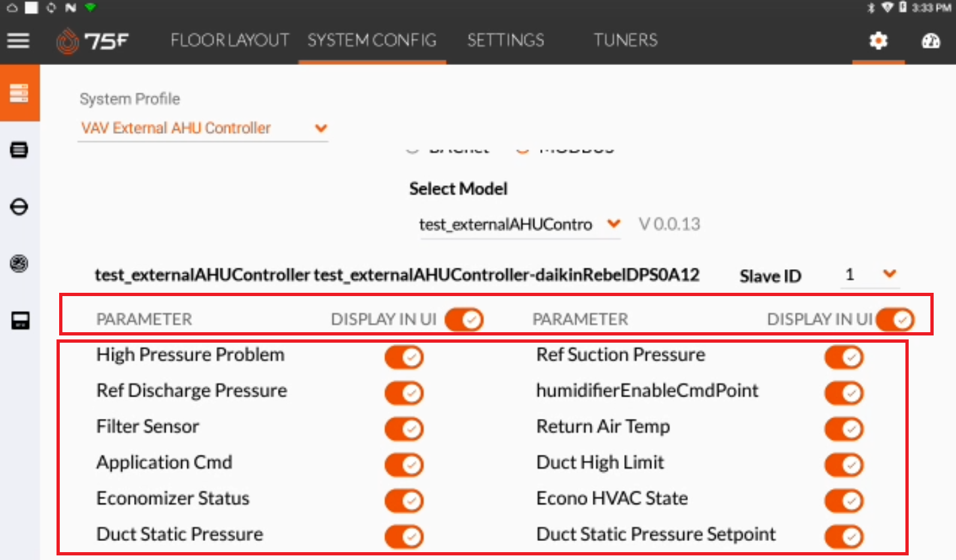
Task: Click the fan-shaped sidebar icon
Action: (20, 264)
